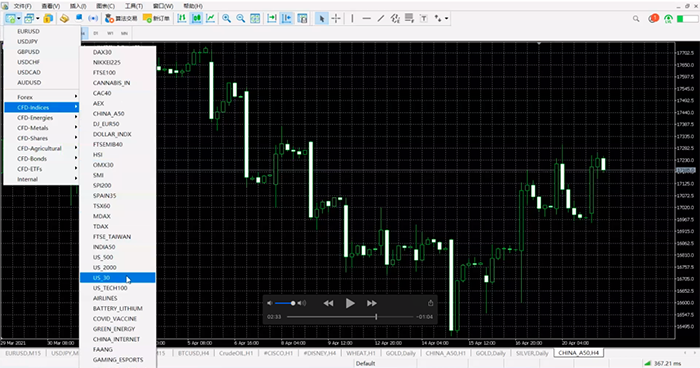Click the zoom out magnifier icon

click(x=241, y=18)
